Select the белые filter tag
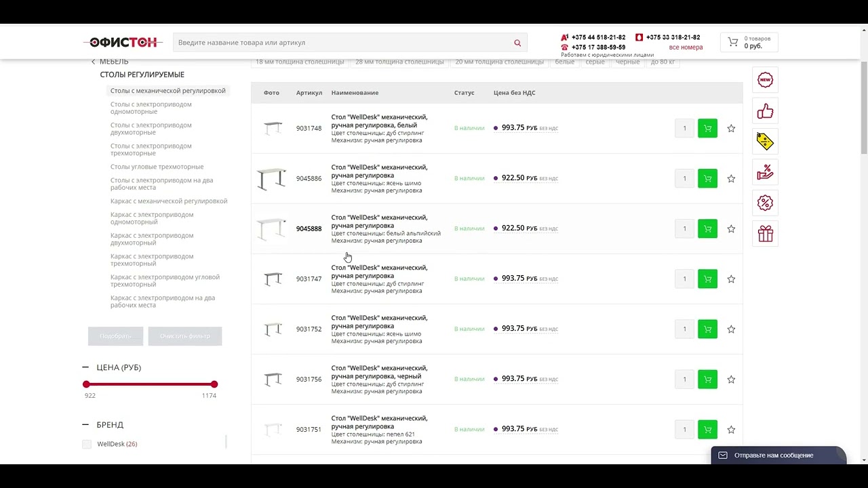The height and width of the screenshot is (488, 868). click(565, 62)
